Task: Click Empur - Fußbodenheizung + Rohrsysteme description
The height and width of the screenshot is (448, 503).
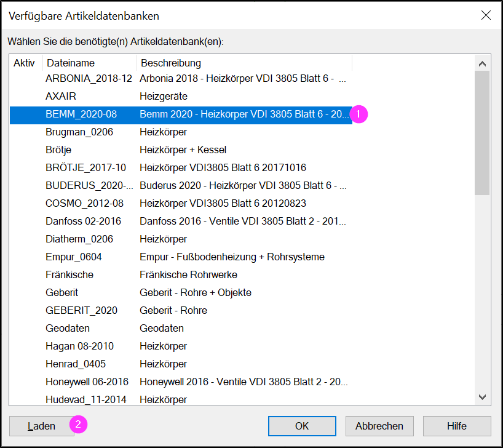Action: pyautogui.click(x=232, y=257)
